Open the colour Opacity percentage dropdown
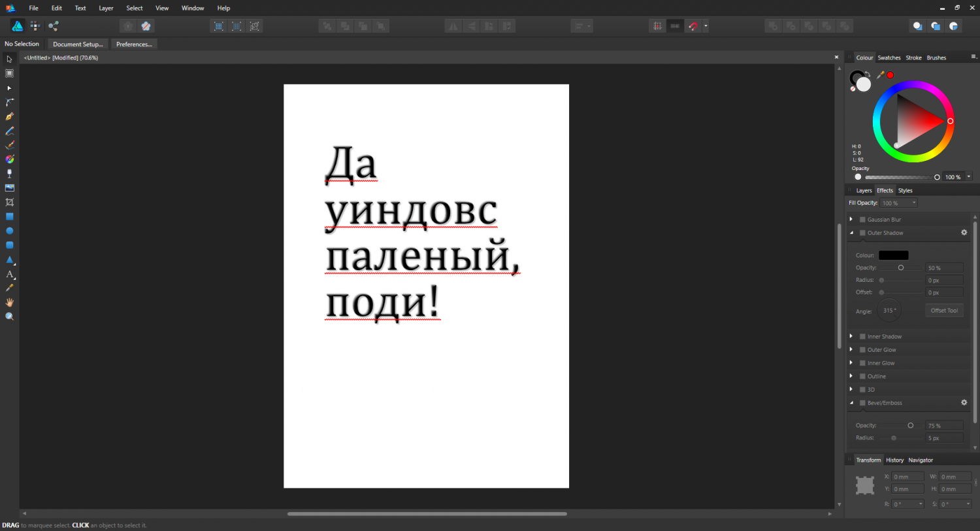This screenshot has height=531, width=980. [x=968, y=177]
